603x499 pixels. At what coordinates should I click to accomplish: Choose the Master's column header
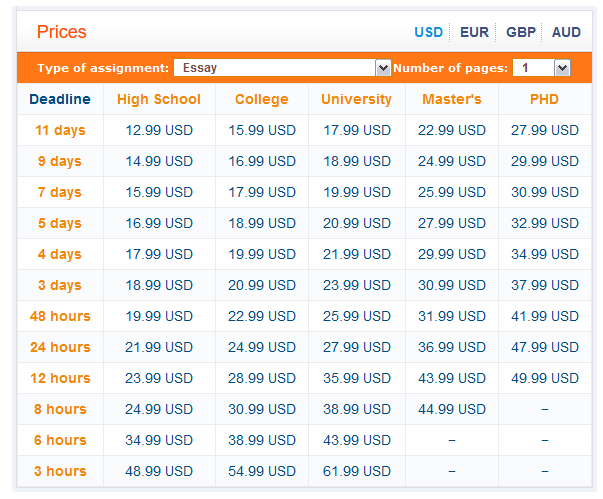(452, 99)
